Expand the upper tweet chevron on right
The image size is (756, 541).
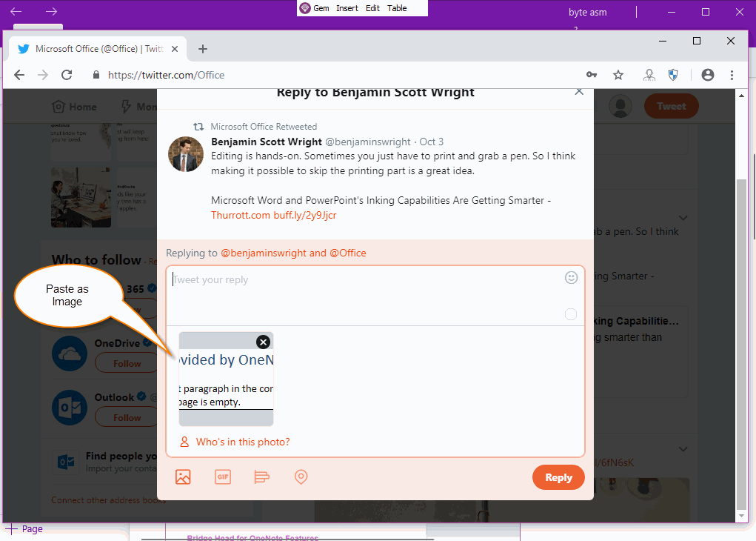pos(683,218)
